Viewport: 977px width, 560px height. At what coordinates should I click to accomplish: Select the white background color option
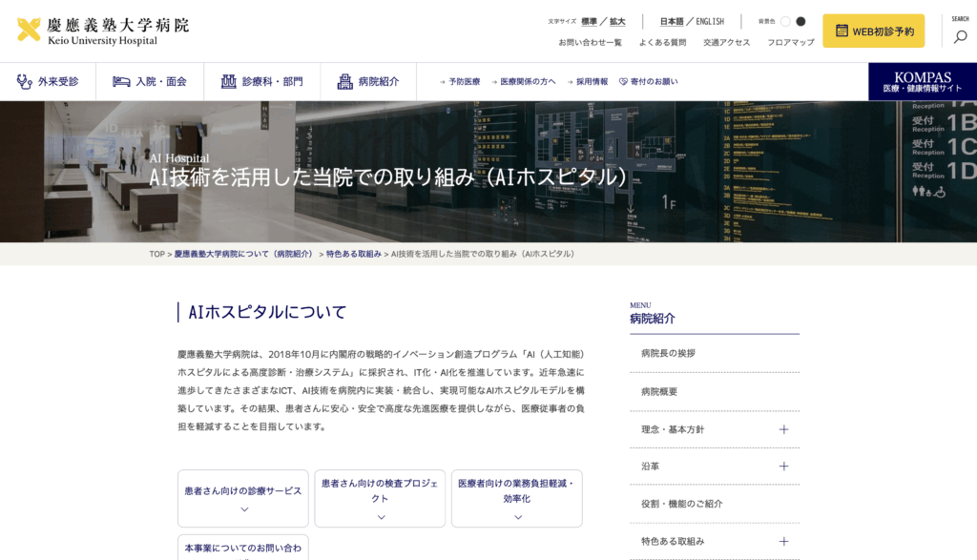pyautogui.click(x=785, y=21)
